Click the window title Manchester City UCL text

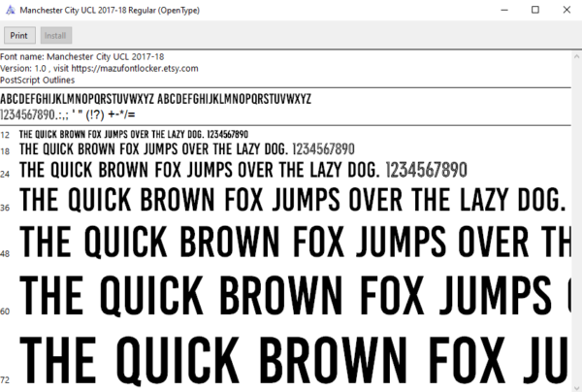pos(110,11)
